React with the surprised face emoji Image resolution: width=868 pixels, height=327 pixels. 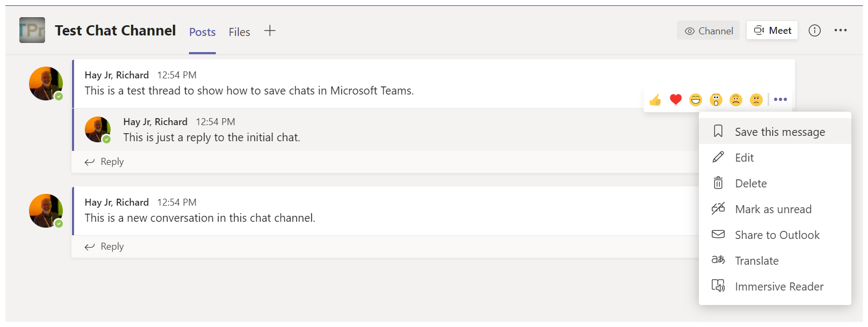coord(716,100)
